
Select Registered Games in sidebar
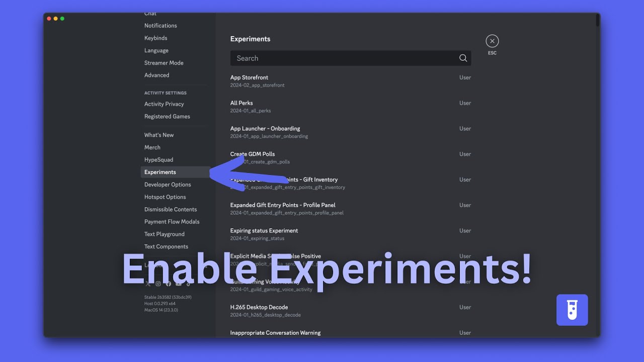coord(167,117)
